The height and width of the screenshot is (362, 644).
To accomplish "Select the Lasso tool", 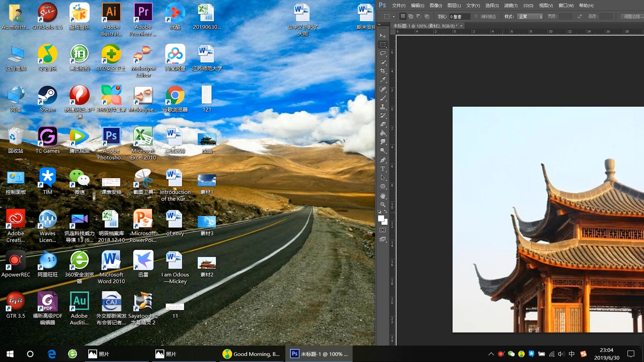I will (383, 53).
